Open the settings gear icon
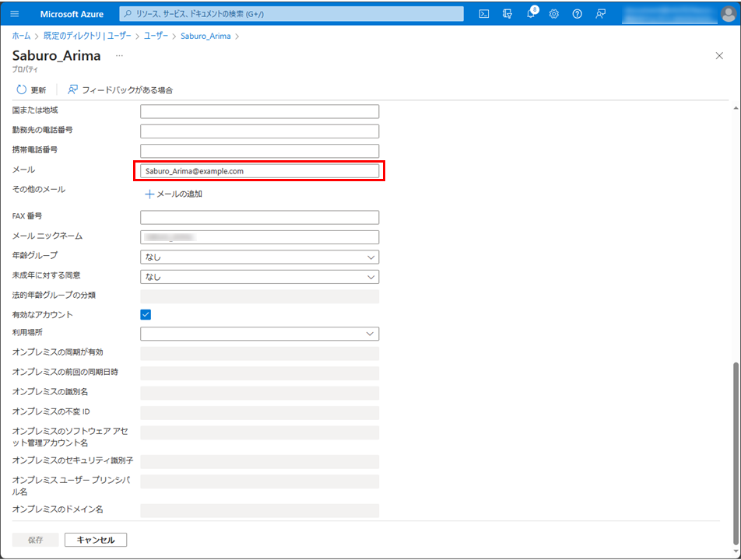The image size is (741, 560). [554, 14]
